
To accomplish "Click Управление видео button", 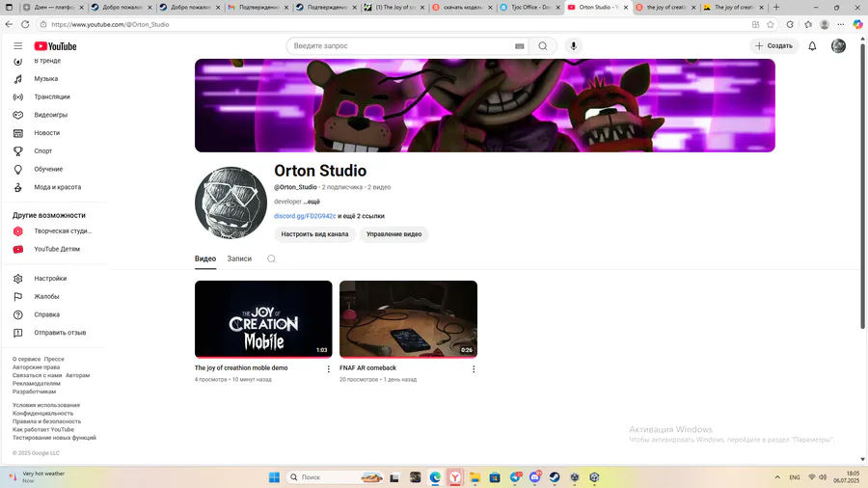I will (393, 234).
